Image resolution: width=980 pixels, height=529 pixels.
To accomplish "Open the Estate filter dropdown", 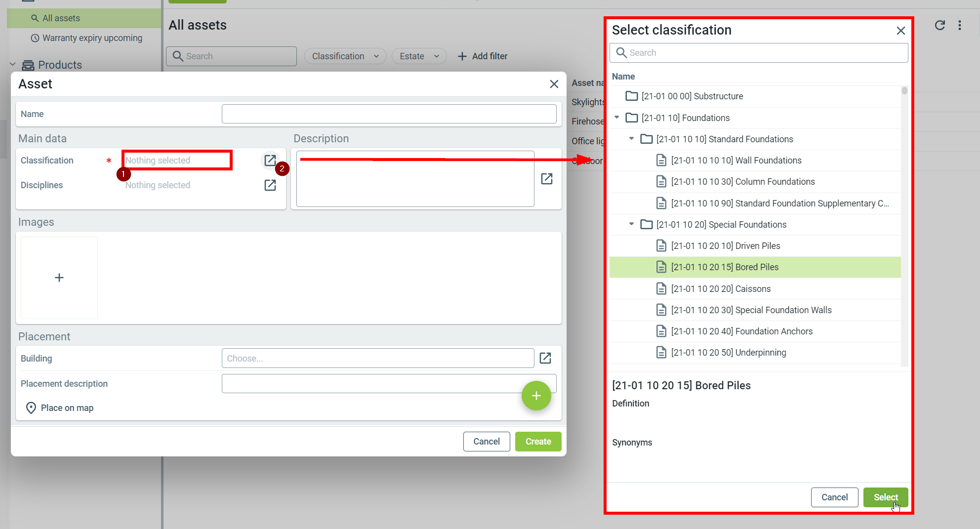I will (419, 56).
